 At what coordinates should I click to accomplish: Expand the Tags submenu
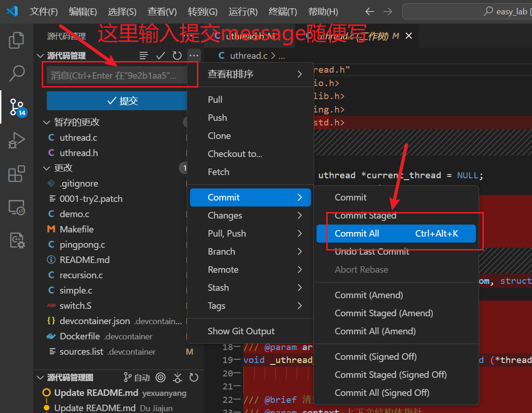[250, 306]
